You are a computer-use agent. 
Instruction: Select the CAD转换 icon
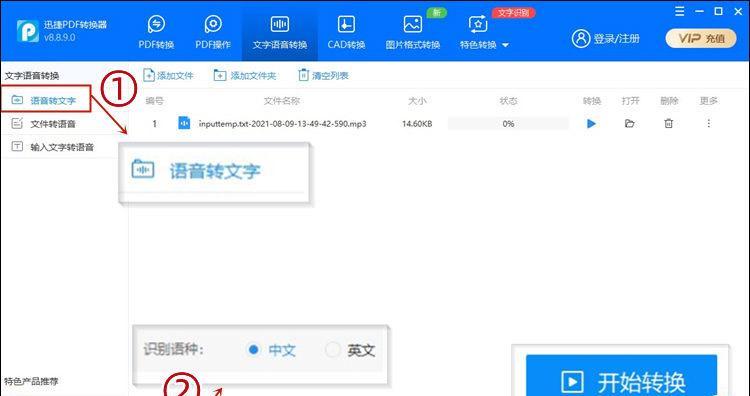[346, 24]
